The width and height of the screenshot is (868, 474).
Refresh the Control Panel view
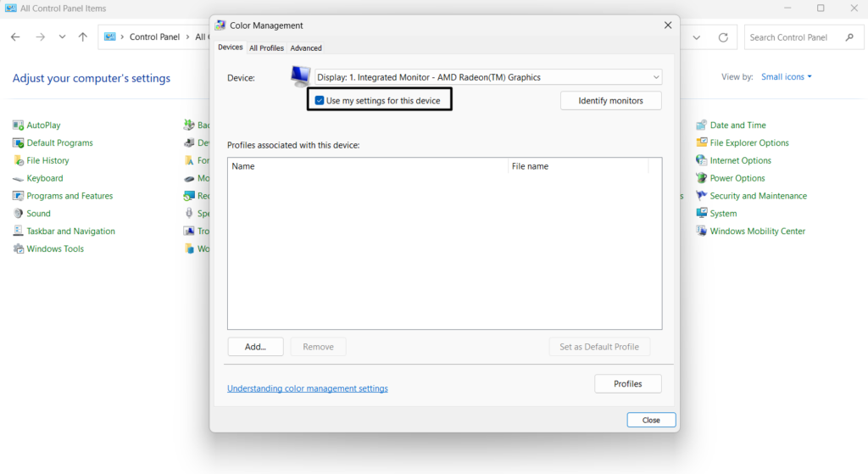(x=723, y=37)
